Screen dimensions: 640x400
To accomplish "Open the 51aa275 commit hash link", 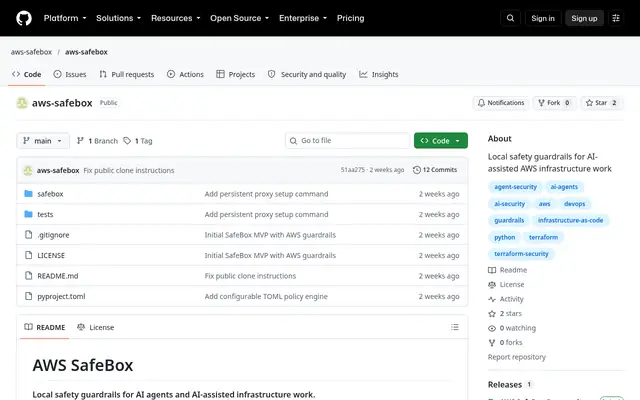I will 353,170.
